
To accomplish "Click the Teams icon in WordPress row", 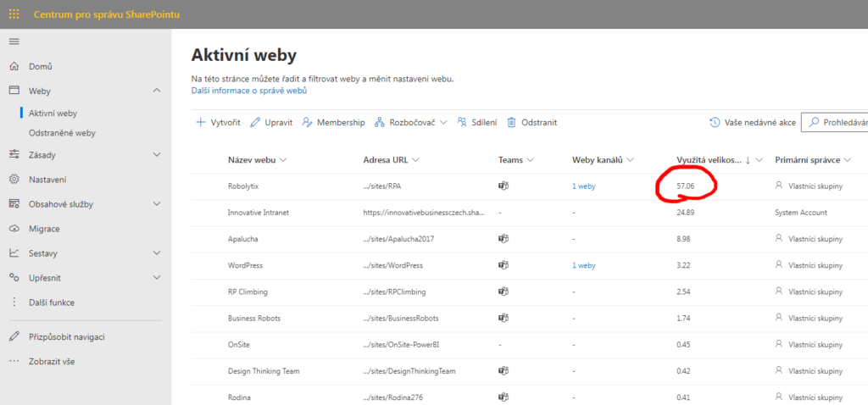I will coord(504,265).
